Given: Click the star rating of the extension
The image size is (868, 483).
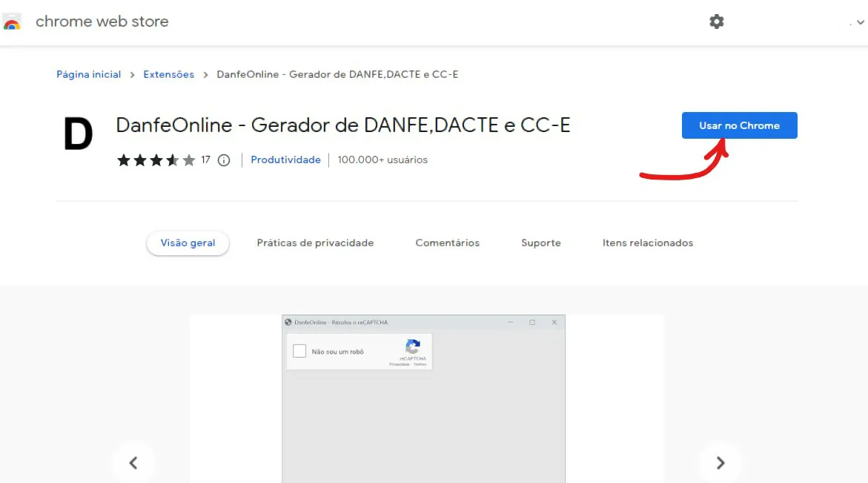Looking at the screenshot, I should (156, 160).
